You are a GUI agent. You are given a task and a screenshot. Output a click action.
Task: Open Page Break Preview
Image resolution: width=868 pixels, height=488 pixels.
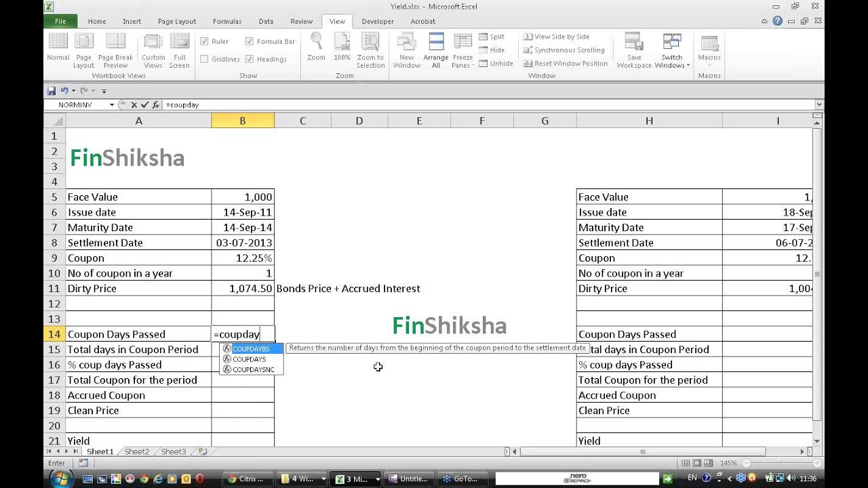(x=115, y=49)
